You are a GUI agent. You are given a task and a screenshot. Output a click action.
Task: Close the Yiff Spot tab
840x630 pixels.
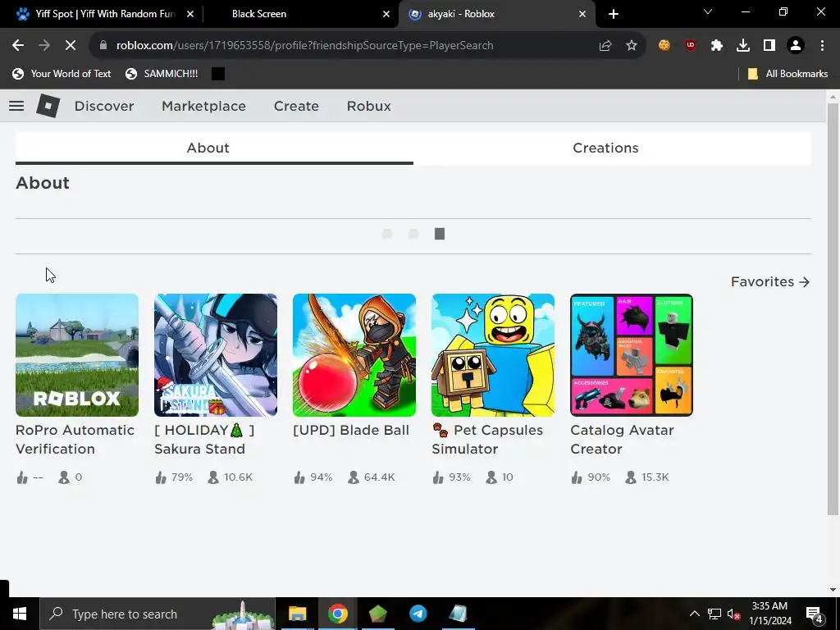click(190, 14)
